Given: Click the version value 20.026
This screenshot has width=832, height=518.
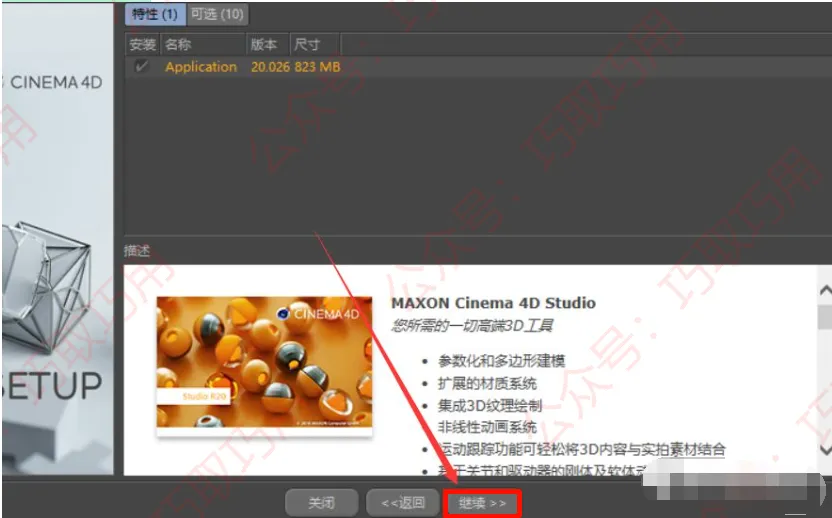Looking at the screenshot, I should coord(270,67).
